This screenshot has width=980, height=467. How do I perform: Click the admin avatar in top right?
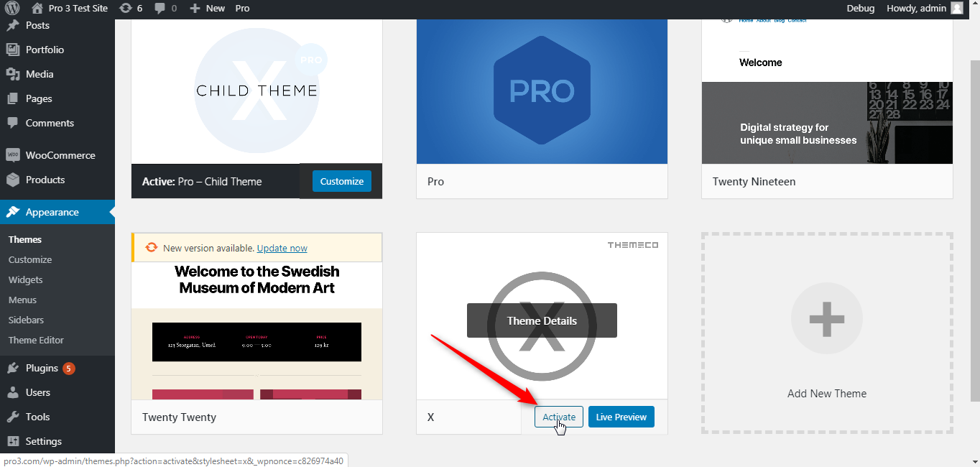956,9
